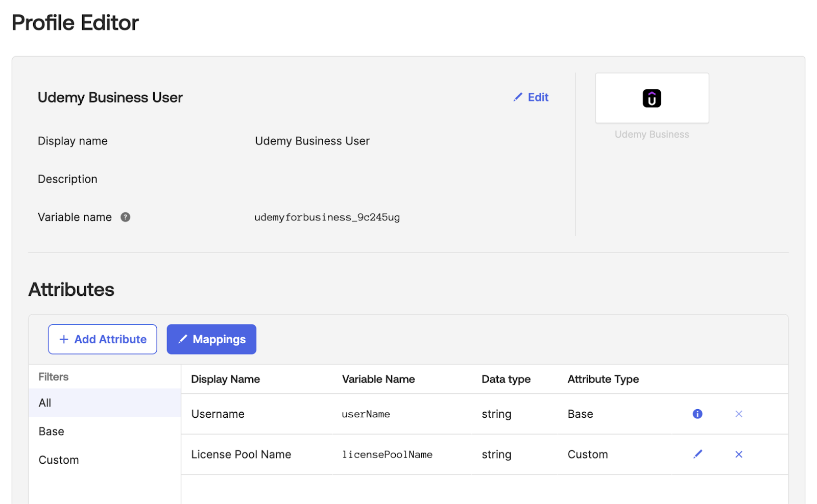The width and height of the screenshot is (817, 504).
Task: Select the All filter
Action: (x=45, y=403)
